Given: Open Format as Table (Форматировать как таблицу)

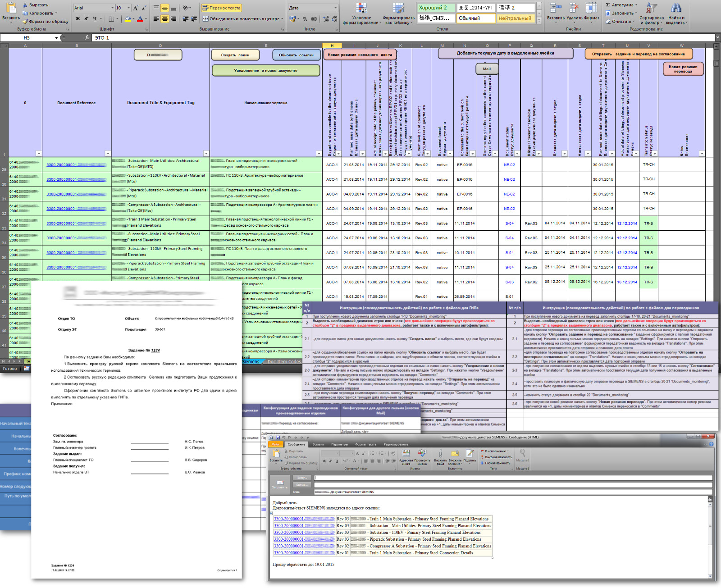Looking at the screenshot, I should click(x=398, y=14).
